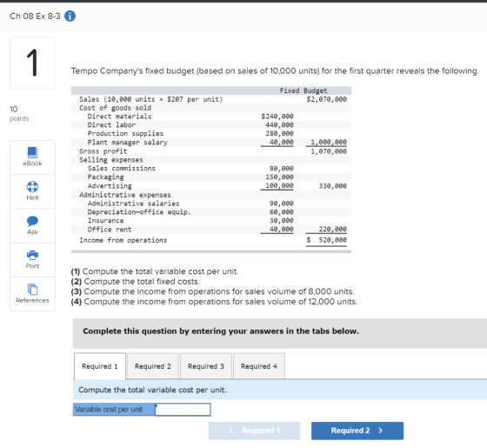The width and height of the screenshot is (487, 448).
Task: Click the selling expenses total 330,000
Action: (332, 186)
